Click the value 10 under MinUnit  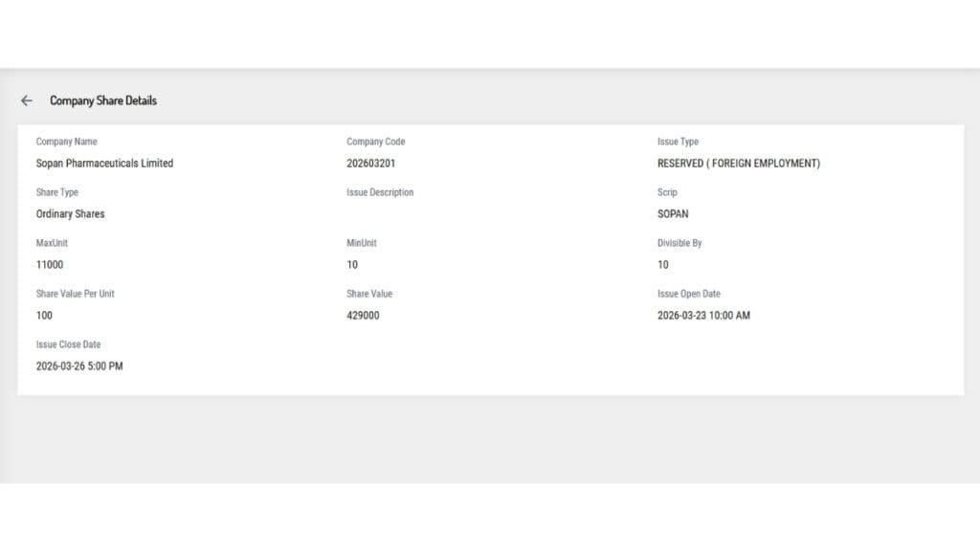coord(352,265)
